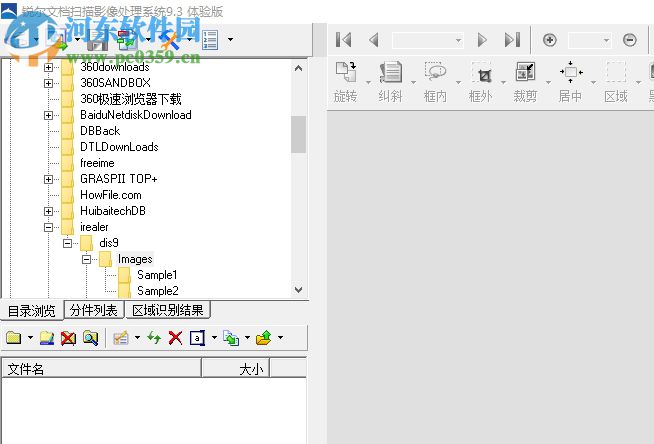Open dropdown beside the new folder icon
This screenshot has width=654, height=444.
[x=30, y=337]
